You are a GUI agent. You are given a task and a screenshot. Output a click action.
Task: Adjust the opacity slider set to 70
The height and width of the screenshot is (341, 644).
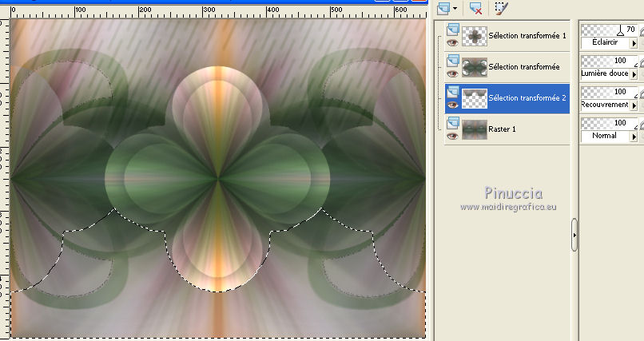click(x=610, y=30)
